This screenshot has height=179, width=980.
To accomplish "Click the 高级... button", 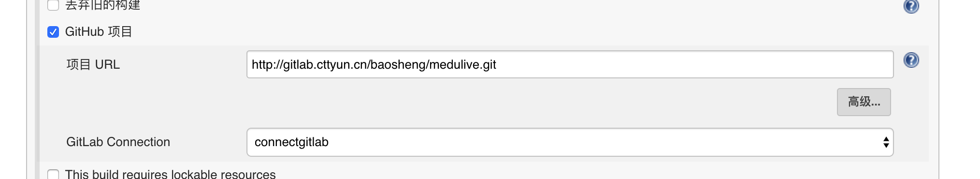I will (864, 102).
